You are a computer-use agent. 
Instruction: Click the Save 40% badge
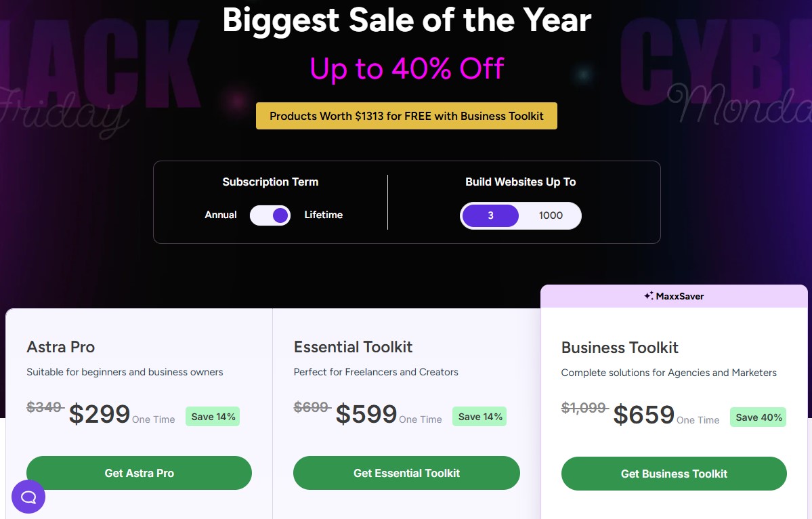(x=758, y=417)
